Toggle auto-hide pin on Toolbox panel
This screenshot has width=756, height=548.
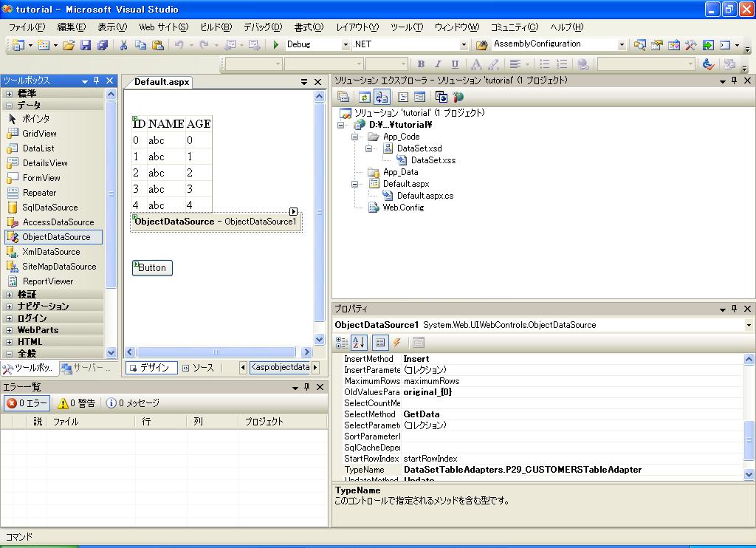pyautogui.click(x=97, y=81)
